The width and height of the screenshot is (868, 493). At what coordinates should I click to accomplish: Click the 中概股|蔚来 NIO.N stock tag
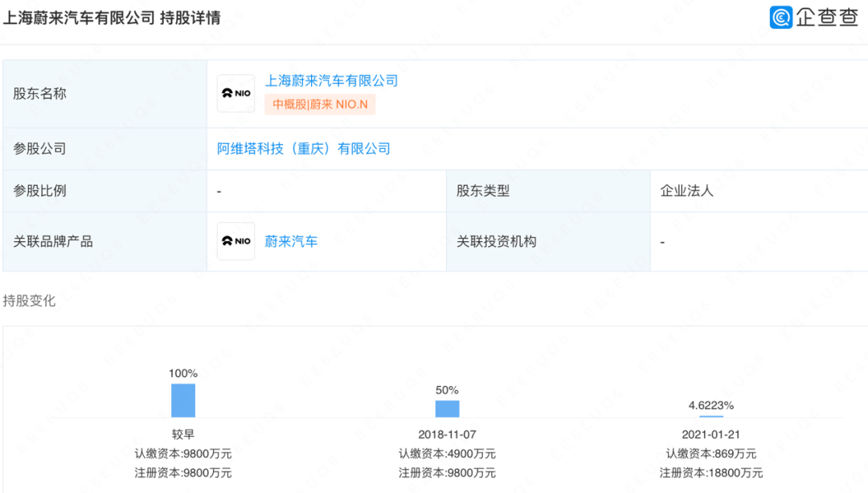(x=320, y=105)
